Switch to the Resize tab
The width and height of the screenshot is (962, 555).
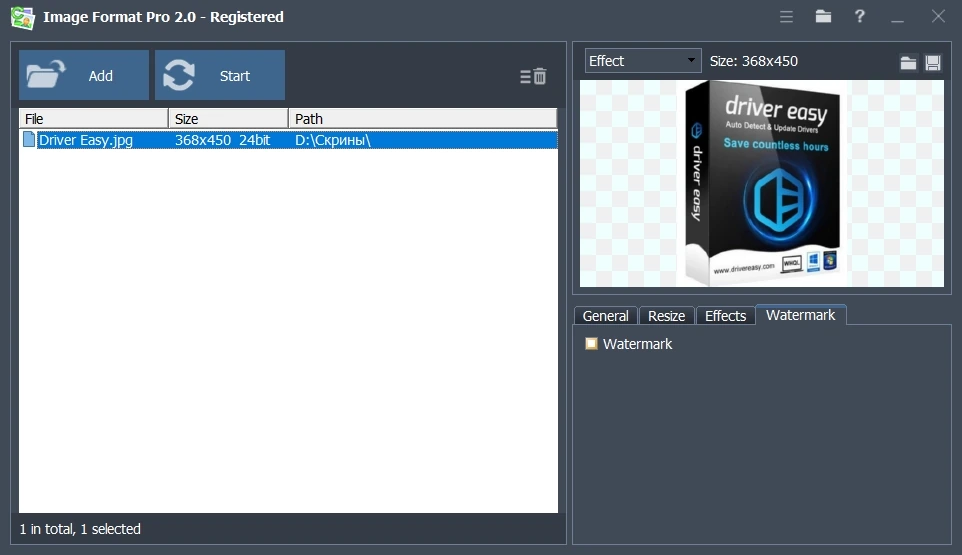coord(666,315)
